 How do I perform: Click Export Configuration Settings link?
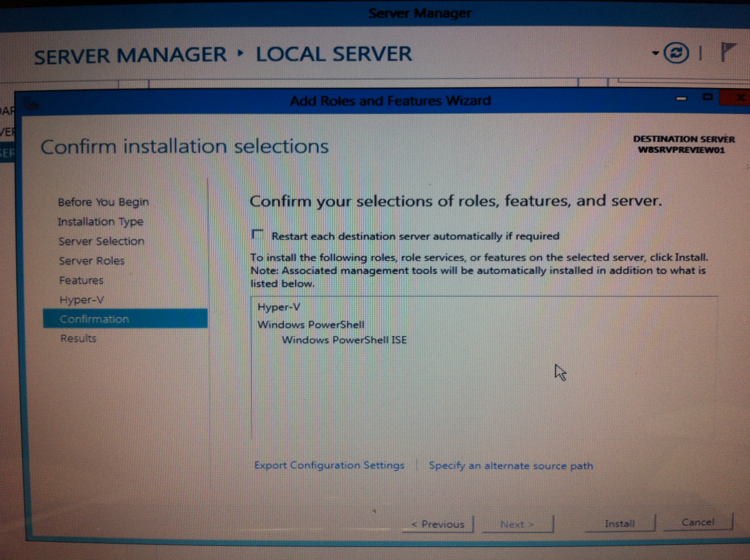(x=329, y=465)
